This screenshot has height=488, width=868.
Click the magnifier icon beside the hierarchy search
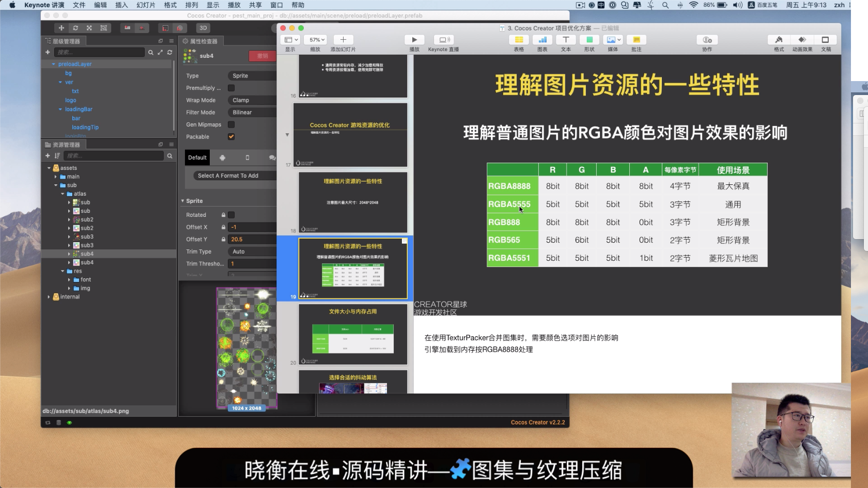(150, 52)
